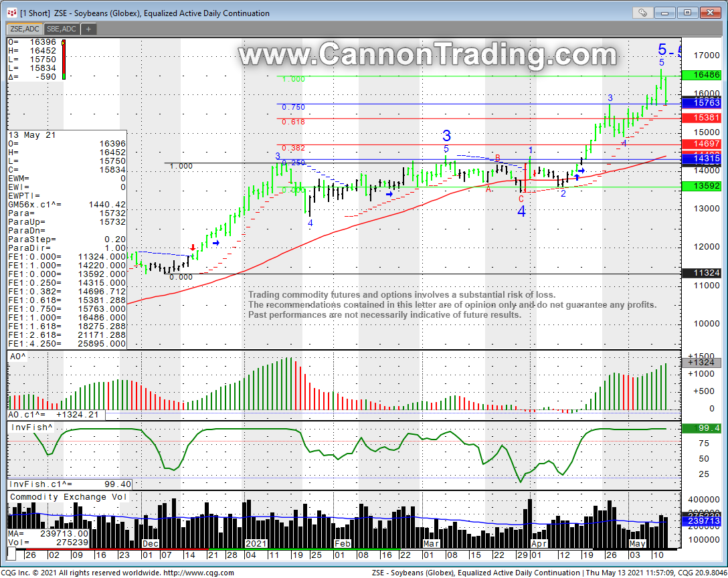Viewport: 728px width, 578px height.
Task: Click the CQG chart window icon in the title bar
Action: [x=12, y=13]
